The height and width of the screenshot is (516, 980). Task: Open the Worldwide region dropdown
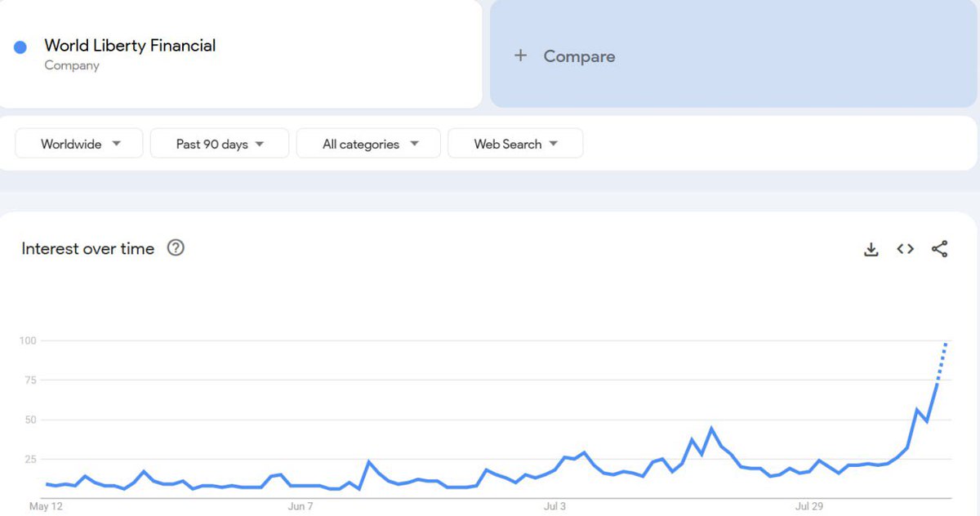[x=79, y=144]
